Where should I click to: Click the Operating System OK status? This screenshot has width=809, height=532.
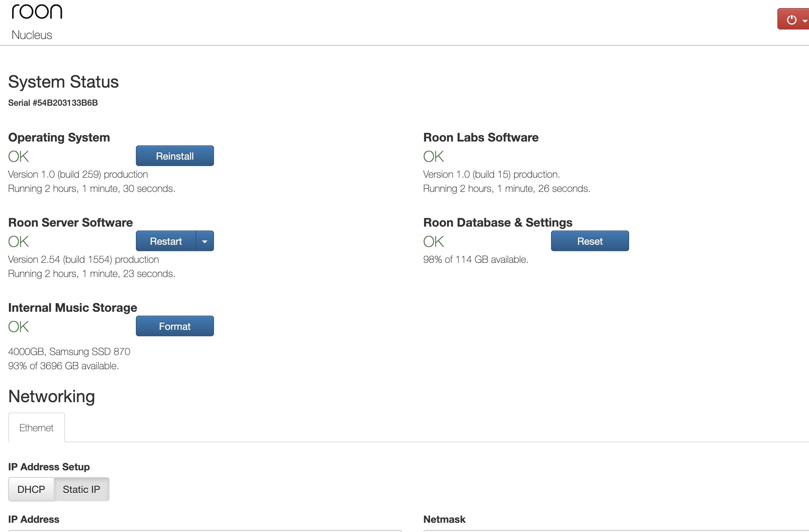(x=18, y=156)
